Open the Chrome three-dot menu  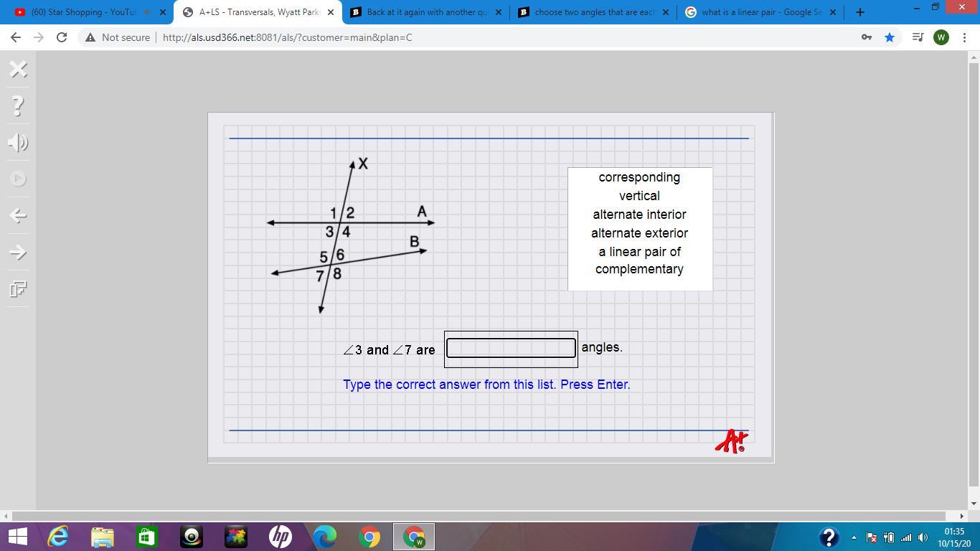964,37
